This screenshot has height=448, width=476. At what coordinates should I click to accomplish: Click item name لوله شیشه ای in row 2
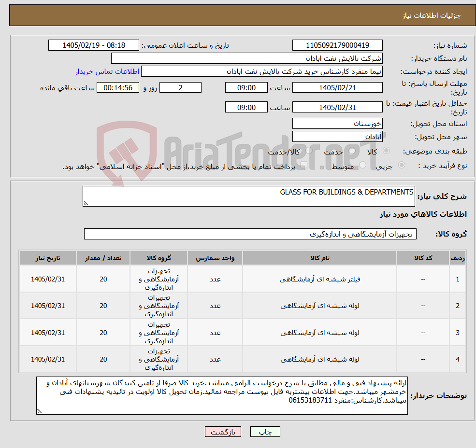[x=319, y=306]
